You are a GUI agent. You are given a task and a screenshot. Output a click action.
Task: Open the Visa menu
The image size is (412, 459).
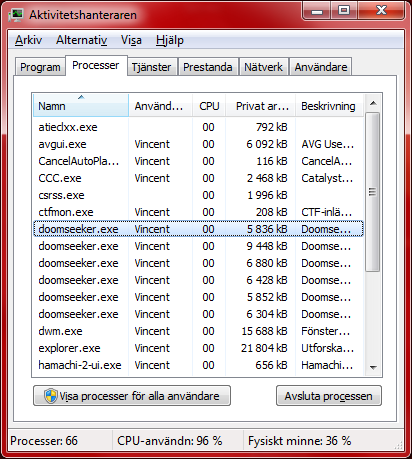(x=131, y=40)
